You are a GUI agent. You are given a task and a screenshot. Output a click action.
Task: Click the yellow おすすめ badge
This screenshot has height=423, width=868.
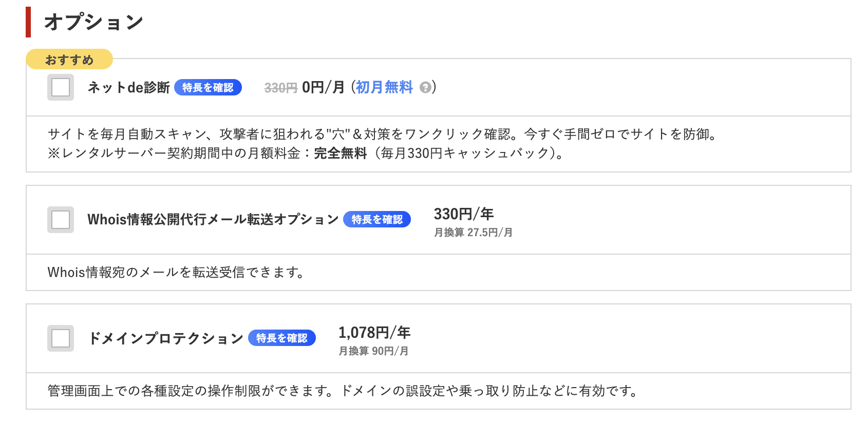tap(69, 60)
